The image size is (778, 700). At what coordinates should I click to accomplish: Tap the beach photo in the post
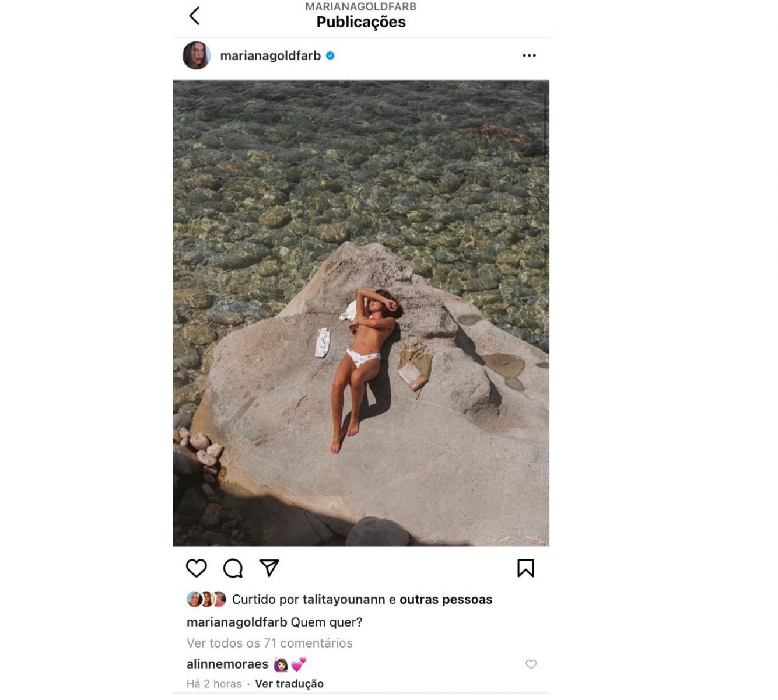361,313
